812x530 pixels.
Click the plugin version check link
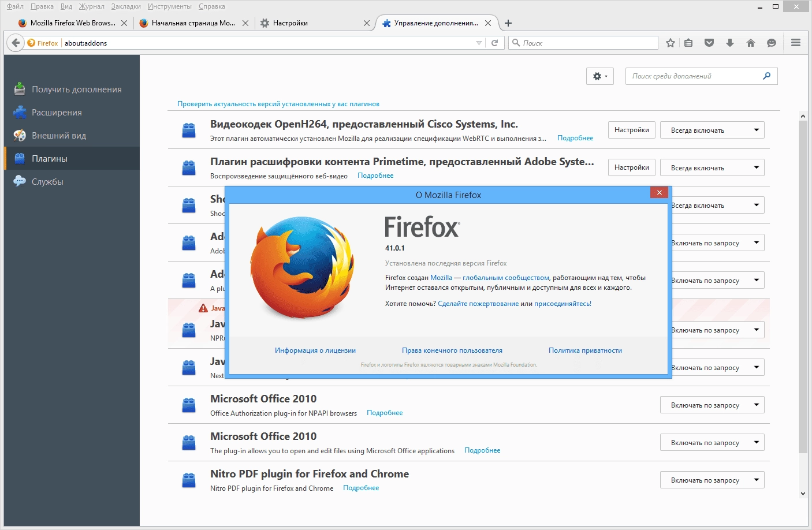pos(278,104)
